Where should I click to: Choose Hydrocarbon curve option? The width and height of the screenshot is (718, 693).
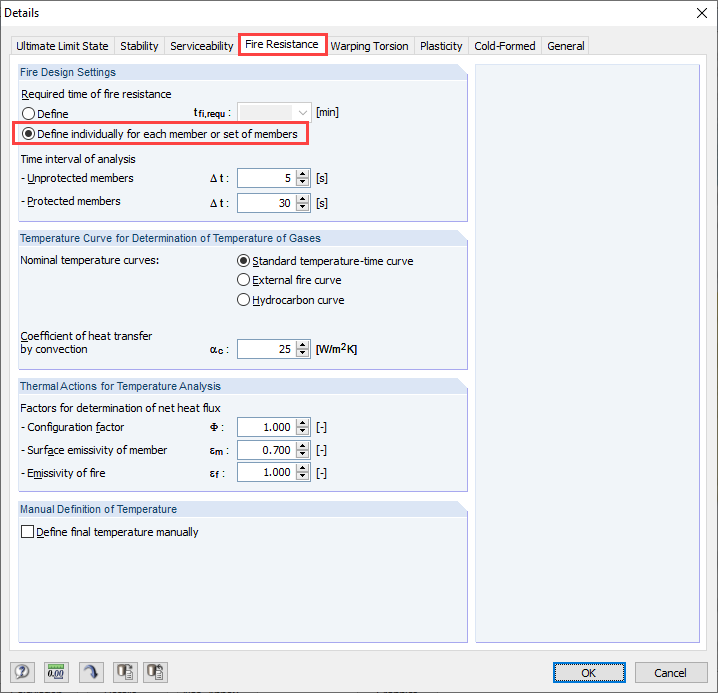coord(243,300)
